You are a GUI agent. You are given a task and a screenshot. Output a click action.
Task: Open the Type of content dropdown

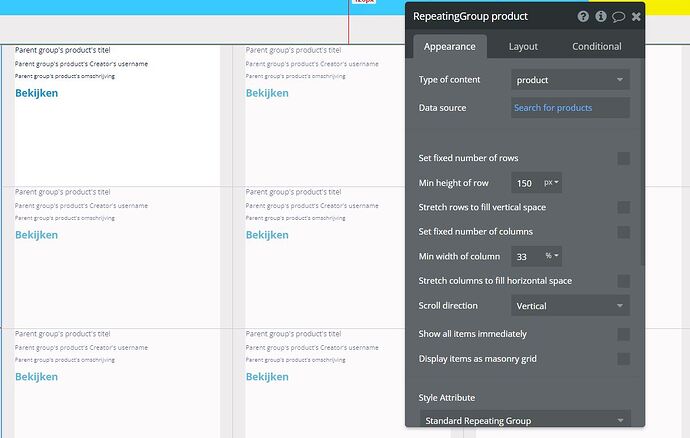570,80
